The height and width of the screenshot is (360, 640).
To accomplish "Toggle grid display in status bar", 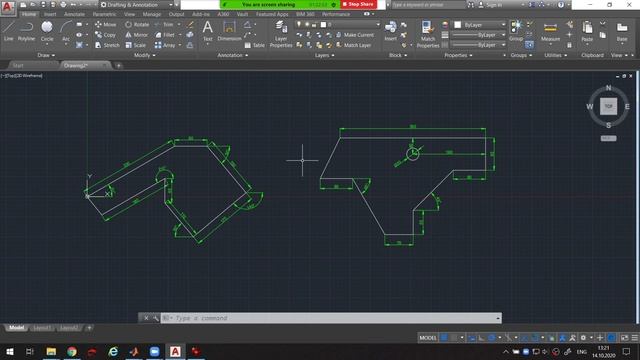I will pos(444,338).
